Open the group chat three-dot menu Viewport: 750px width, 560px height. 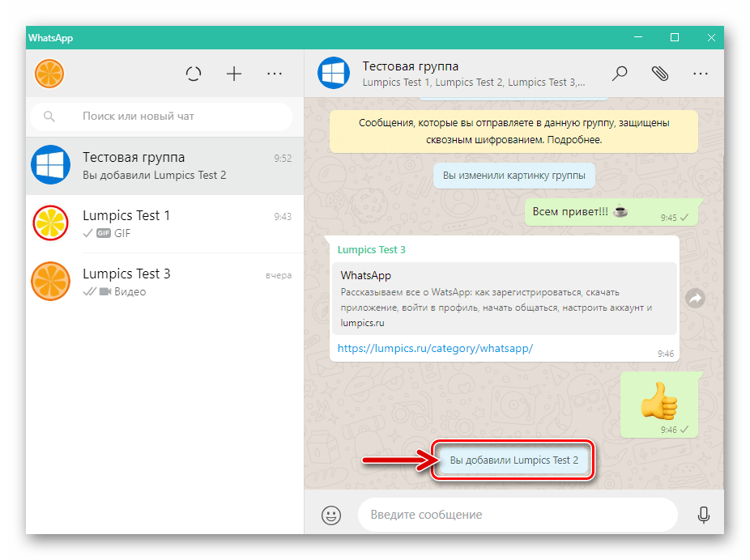coord(701,74)
